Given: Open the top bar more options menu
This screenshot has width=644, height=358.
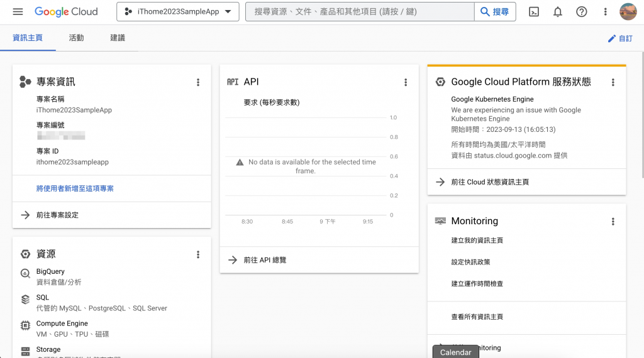Looking at the screenshot, I should click(x=605, y=11).
